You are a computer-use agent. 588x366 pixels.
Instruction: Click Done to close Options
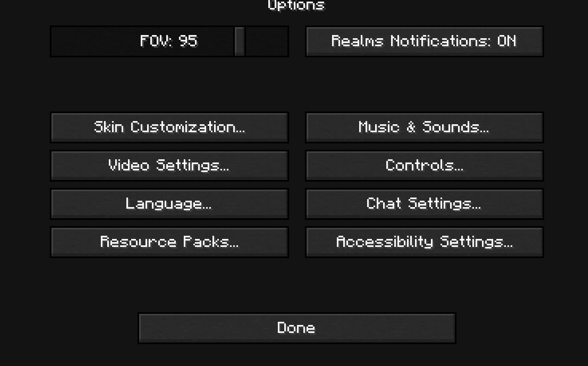click(297, 328)
